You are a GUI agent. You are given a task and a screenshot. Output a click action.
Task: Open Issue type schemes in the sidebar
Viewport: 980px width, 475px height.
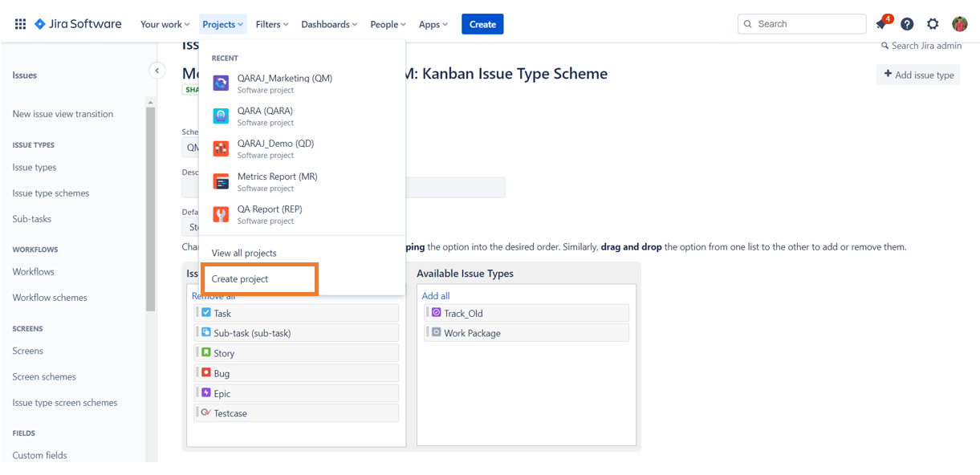pos(51,193)
